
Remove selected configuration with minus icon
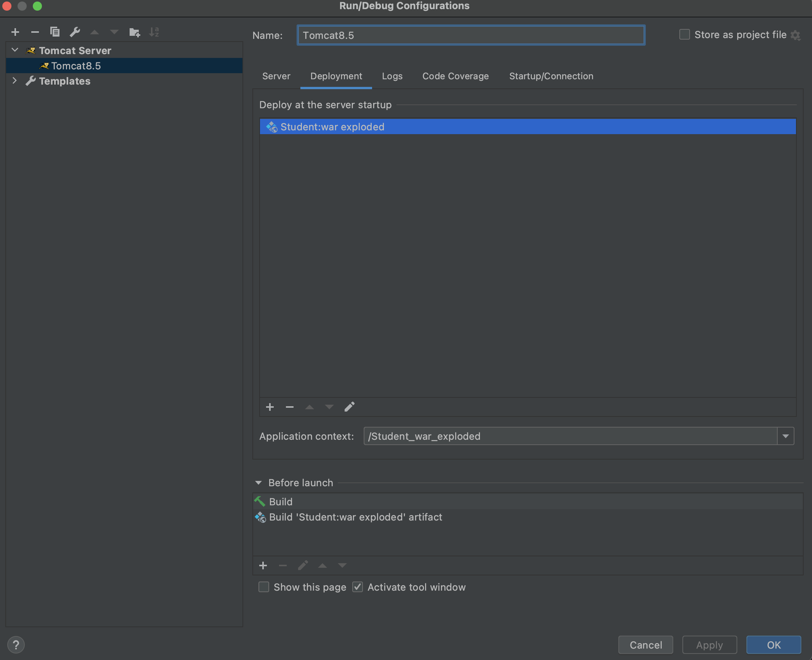35,32
